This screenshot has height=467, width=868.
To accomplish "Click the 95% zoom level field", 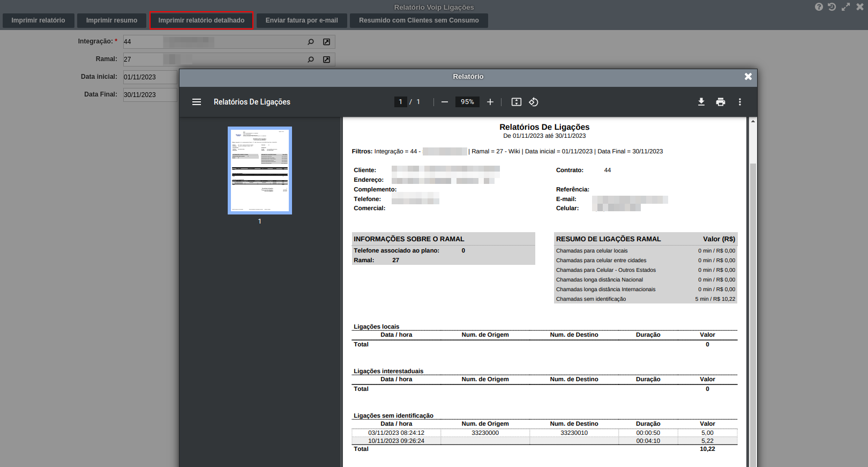I will coord(467,102).
